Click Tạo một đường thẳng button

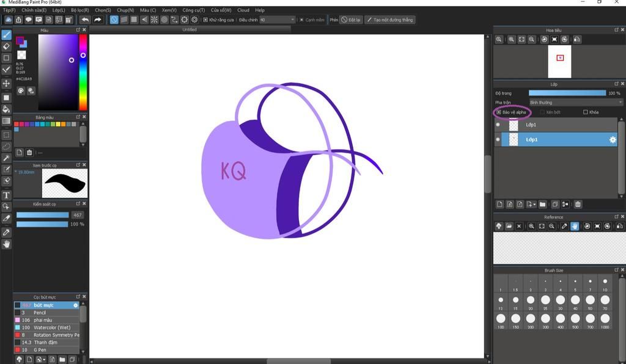(x=390, y=20)
